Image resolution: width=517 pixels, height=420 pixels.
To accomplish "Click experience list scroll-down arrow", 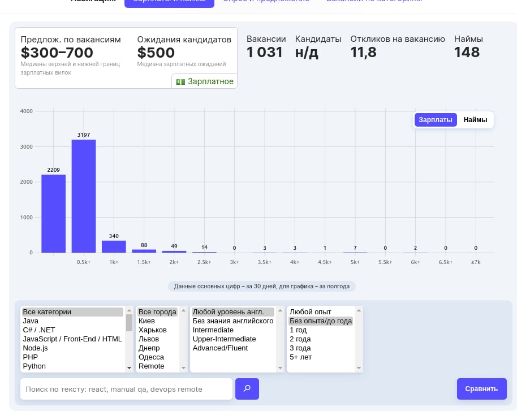I will pos(359,368).
